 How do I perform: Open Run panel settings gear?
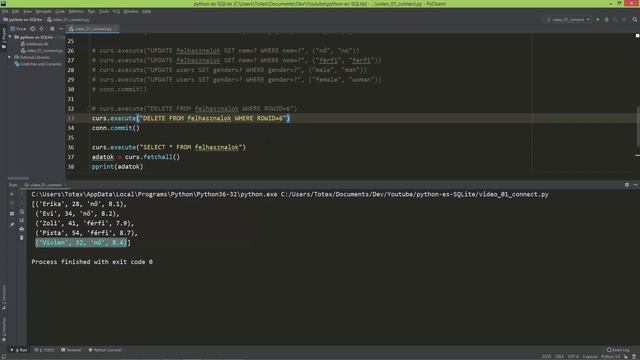point(627,185)
